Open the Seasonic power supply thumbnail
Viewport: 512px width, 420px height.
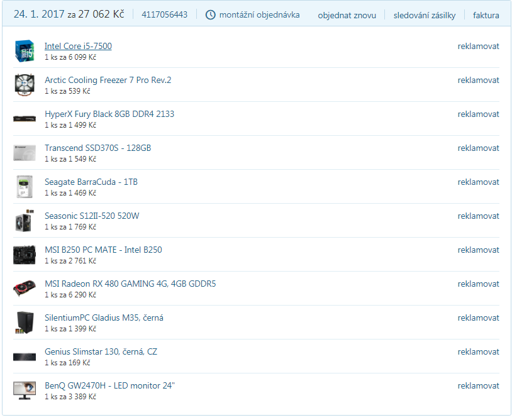[25, 221]
